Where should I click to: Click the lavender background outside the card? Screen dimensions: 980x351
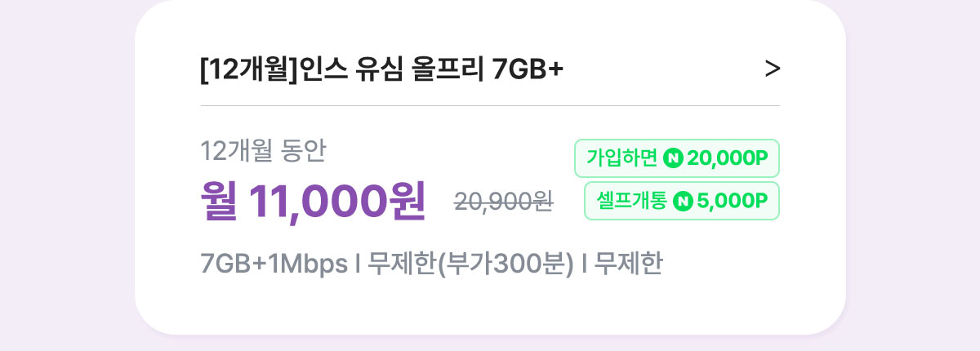(x=65, y=175)
